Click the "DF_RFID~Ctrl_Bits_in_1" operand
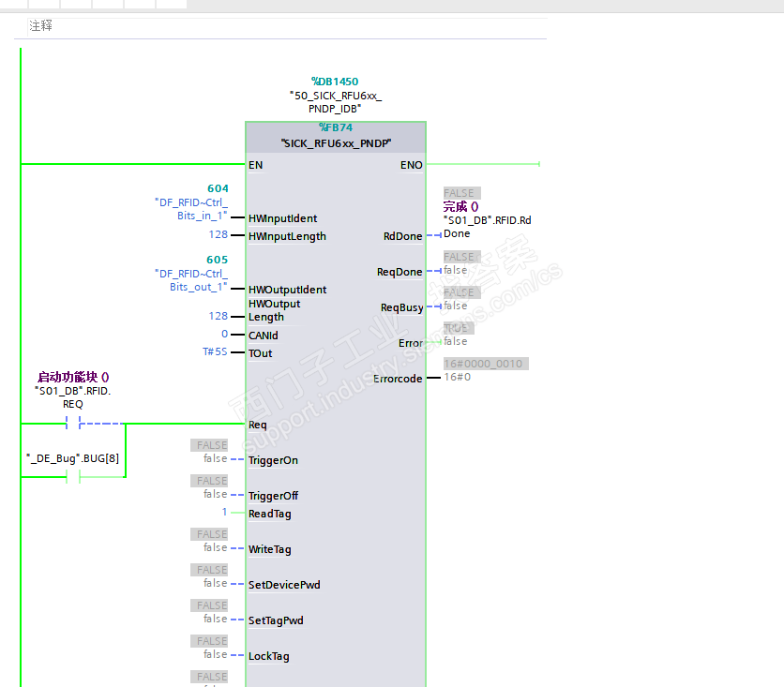784x687 pixels. (191, 209)
